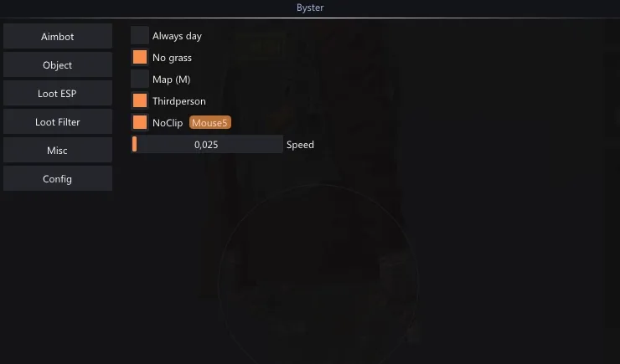Click the No grass label text
The width and height of the screenshot is (620, 364).
coord(172,58)
